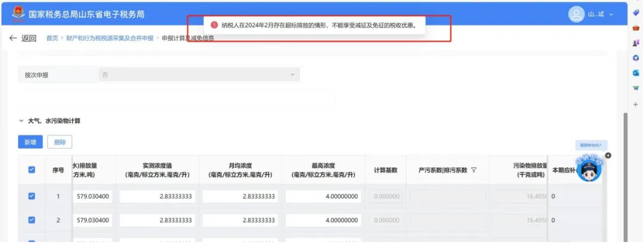Uncheck the checkbox for row 2
644x243 pixels.
[32, 220]
